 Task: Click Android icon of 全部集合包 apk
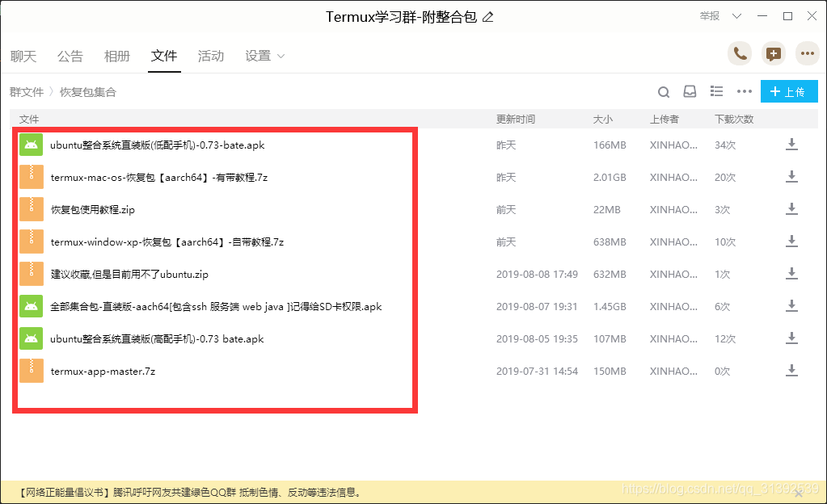[x=31, y=306]
